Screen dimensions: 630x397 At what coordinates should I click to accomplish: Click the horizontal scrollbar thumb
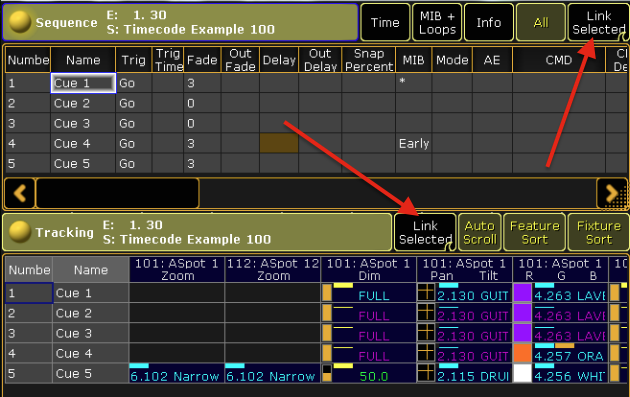117,193
